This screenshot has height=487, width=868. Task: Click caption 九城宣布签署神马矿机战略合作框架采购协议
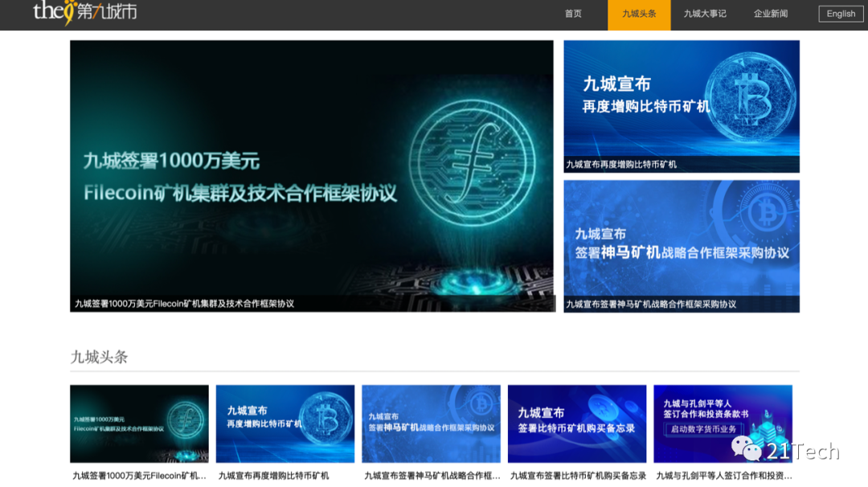[651, 305]
